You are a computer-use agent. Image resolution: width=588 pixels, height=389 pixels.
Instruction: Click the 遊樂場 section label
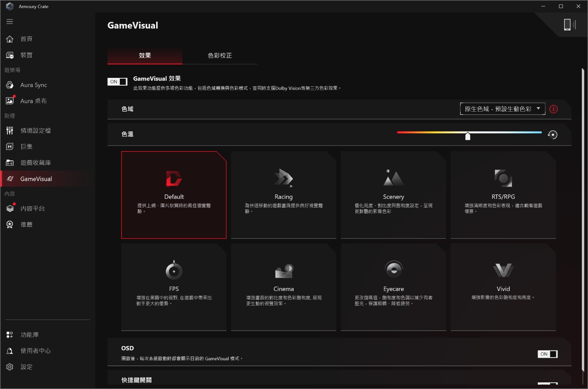12,70
